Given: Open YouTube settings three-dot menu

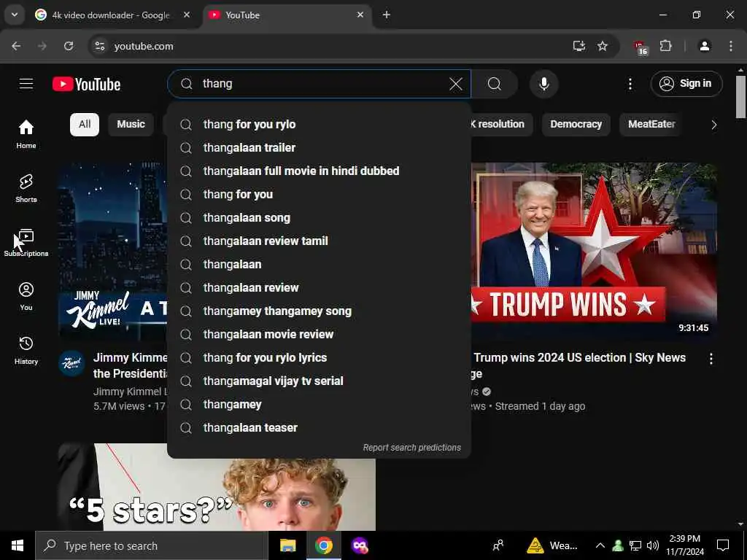Looking at the screenshot, I should 630,85.
